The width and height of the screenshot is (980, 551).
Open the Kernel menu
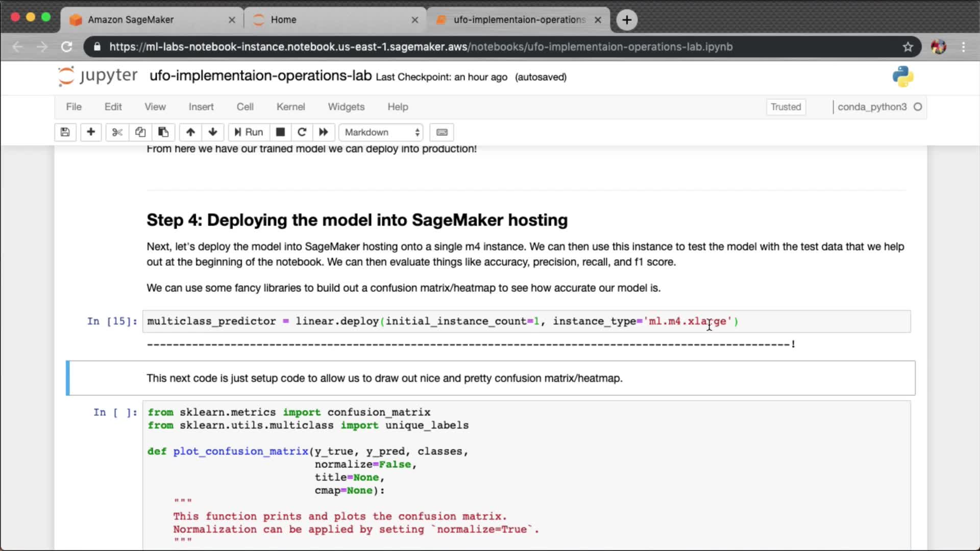pyautogui.click(x=290, y=107)
